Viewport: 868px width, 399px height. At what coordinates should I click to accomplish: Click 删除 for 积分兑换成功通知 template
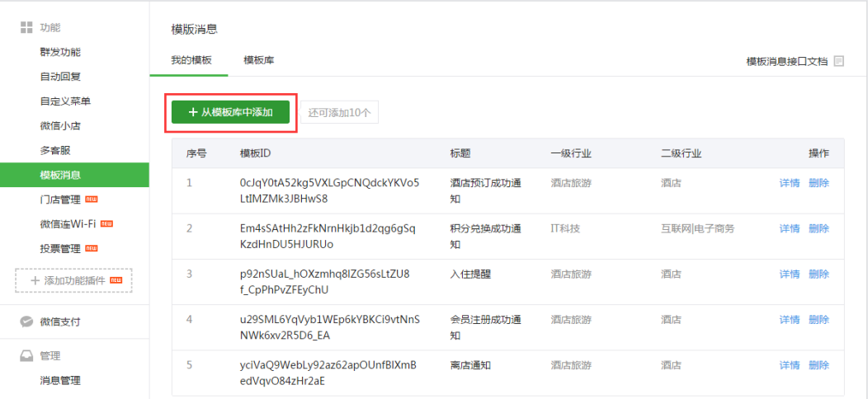(818, 228)
